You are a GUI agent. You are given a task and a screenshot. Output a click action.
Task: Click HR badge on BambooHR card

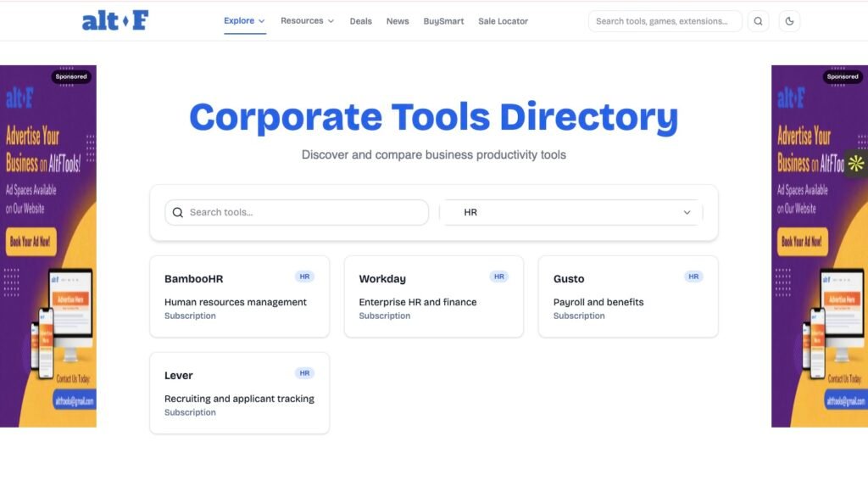(304, 277)
